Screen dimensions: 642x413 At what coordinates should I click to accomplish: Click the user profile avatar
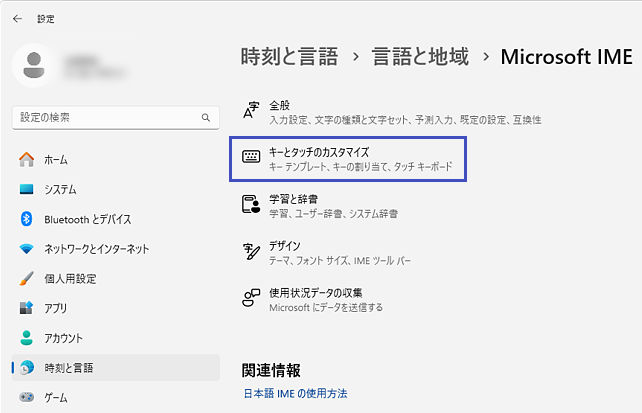coord(32,66)
